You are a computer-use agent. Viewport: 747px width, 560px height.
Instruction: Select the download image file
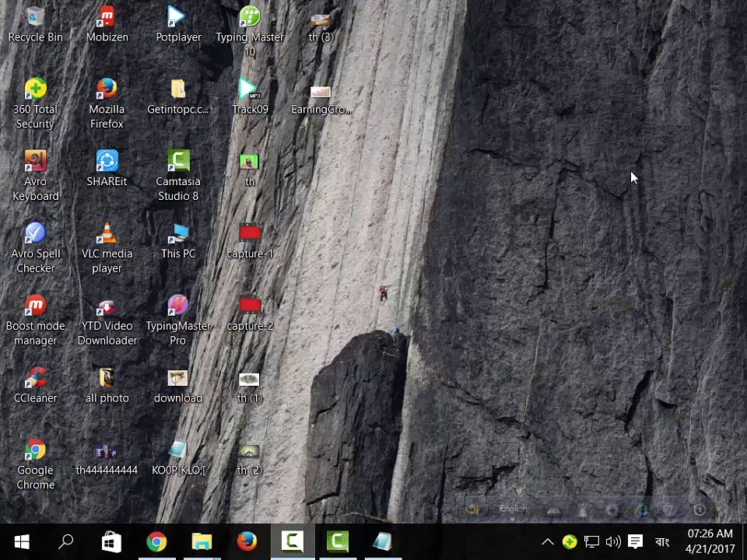pyautogui.click(x=177, y=386)
